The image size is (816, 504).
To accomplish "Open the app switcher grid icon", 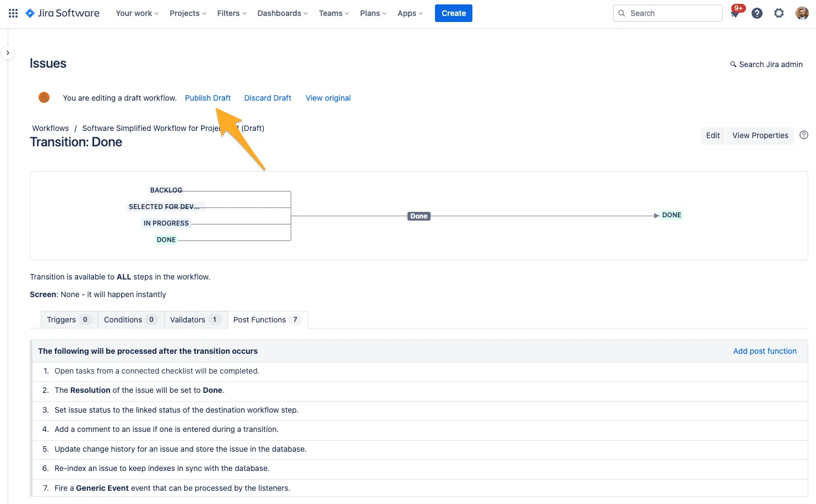I will point(13,13).
